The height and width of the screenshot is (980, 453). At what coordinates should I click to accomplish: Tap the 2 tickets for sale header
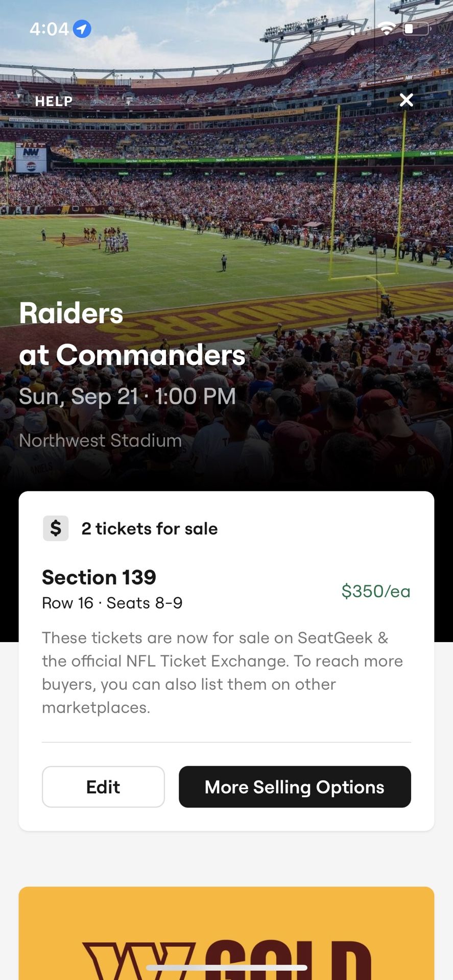click(x=149, y=528)
